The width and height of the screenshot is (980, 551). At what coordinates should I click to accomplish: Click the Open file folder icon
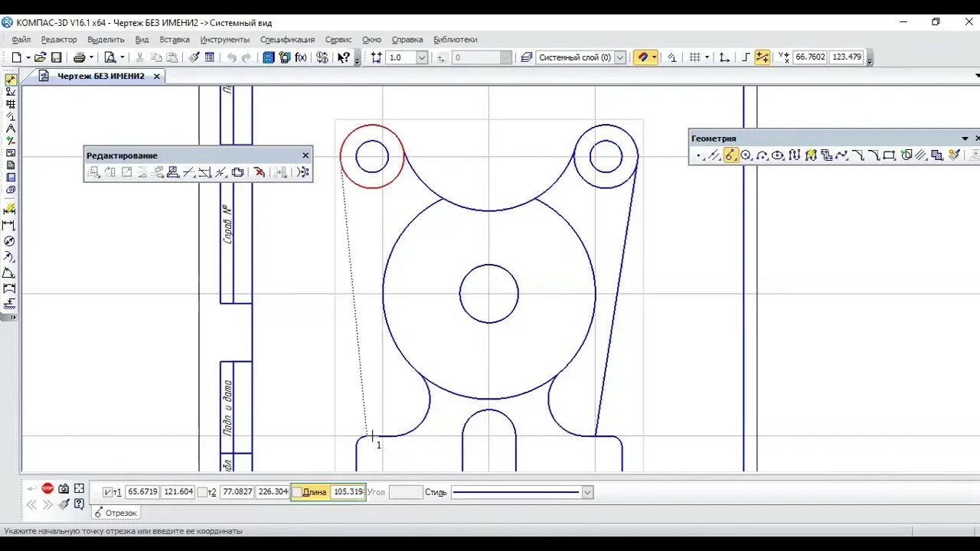40,57
